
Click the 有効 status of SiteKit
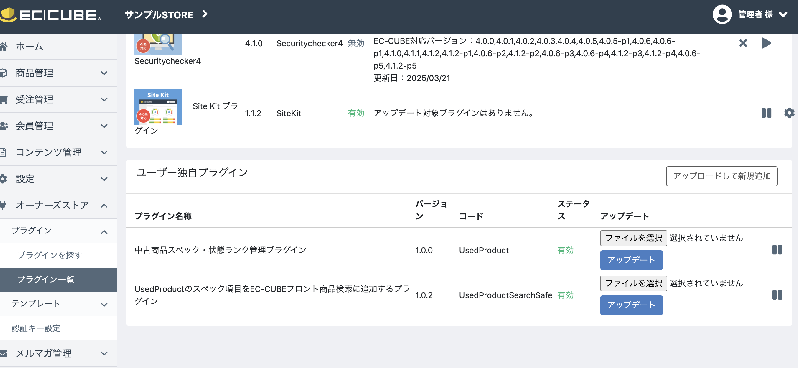[x=356, y=113]
